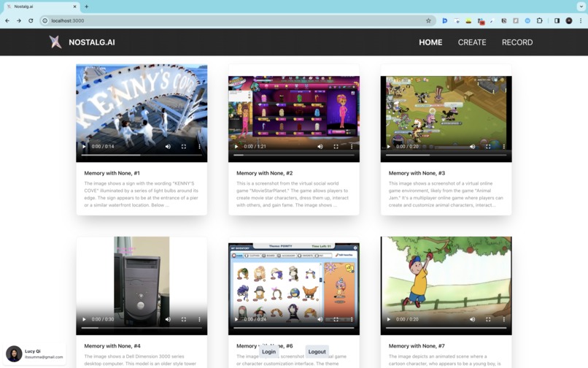
Task: Go to the HOME nav item
Action: coord(430,42)
